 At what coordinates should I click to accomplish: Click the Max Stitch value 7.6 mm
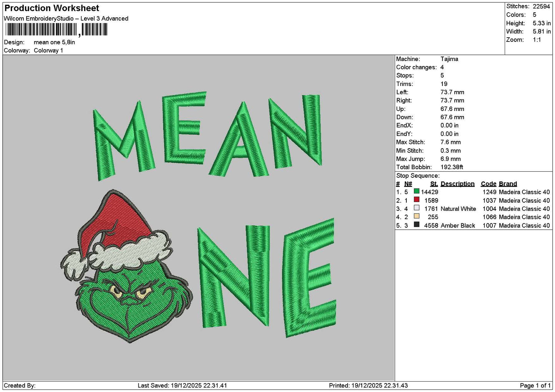tap(451, 142)
